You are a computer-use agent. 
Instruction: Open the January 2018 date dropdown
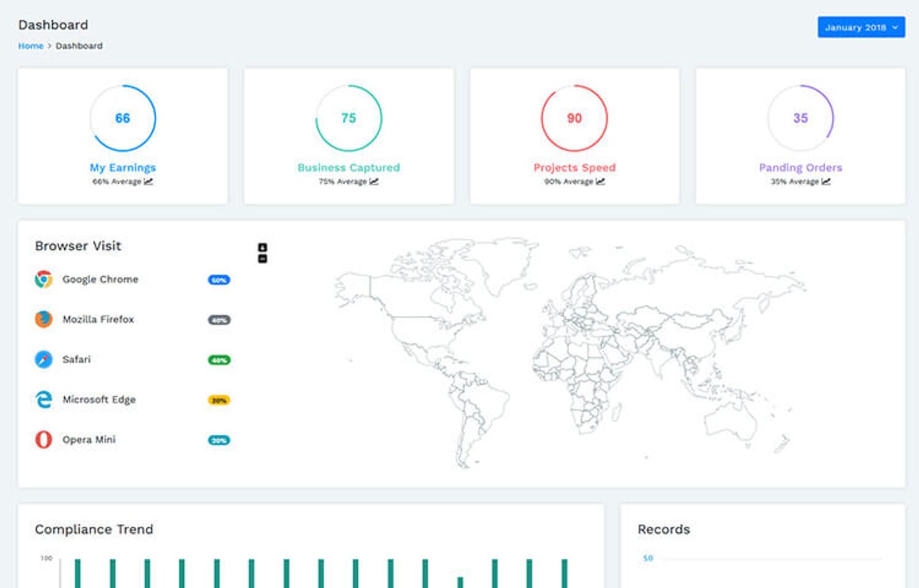tap(861, 27)
